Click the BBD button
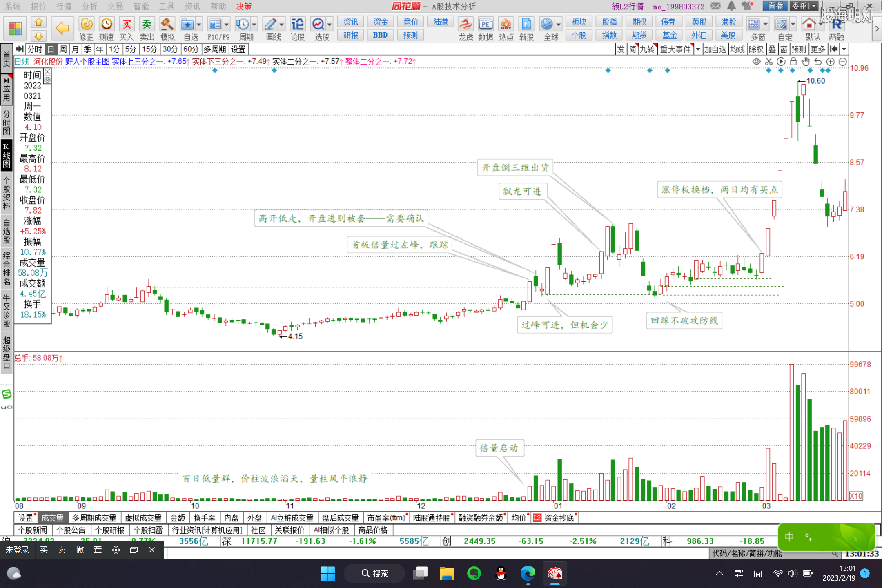Image resolution: width=882 pixels, height=588 pixels. click(x=380, y=35)
